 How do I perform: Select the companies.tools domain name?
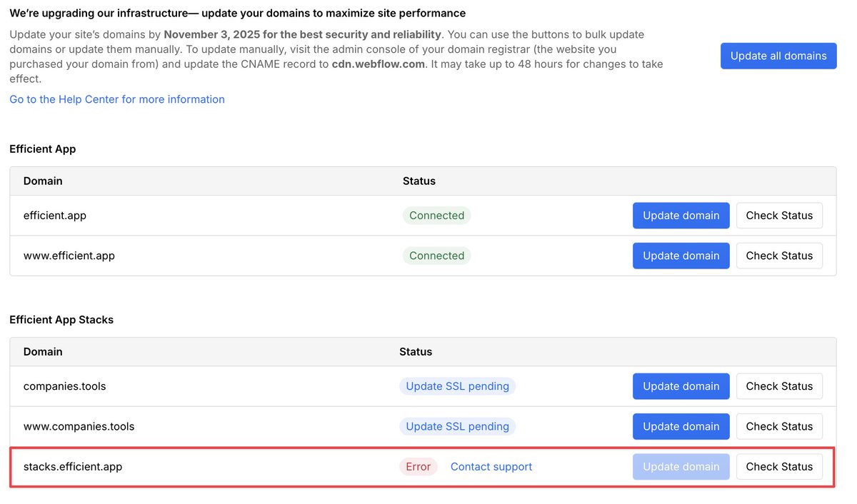pos(65,386)
